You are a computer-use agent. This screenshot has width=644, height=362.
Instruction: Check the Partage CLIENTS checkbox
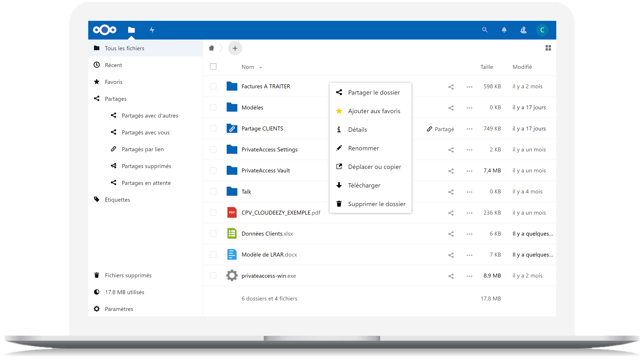pos(213,128)
